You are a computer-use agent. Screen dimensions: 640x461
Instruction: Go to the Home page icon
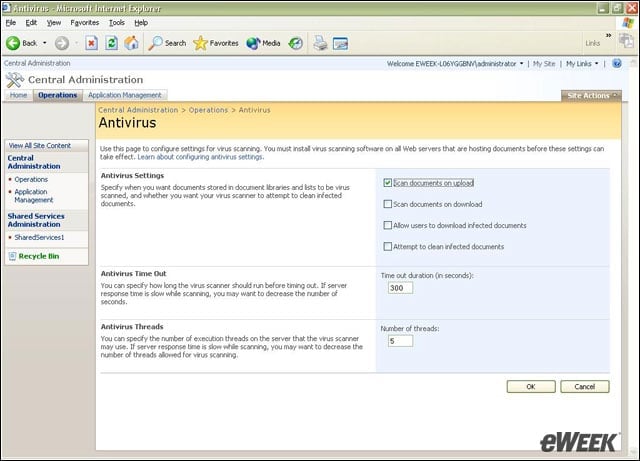[x=131, y=43]
